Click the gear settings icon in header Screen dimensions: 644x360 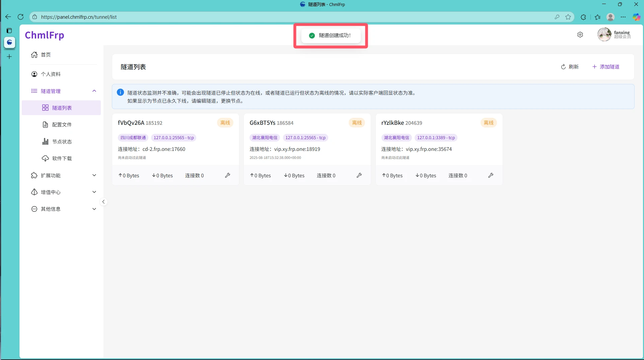[580, 35]
